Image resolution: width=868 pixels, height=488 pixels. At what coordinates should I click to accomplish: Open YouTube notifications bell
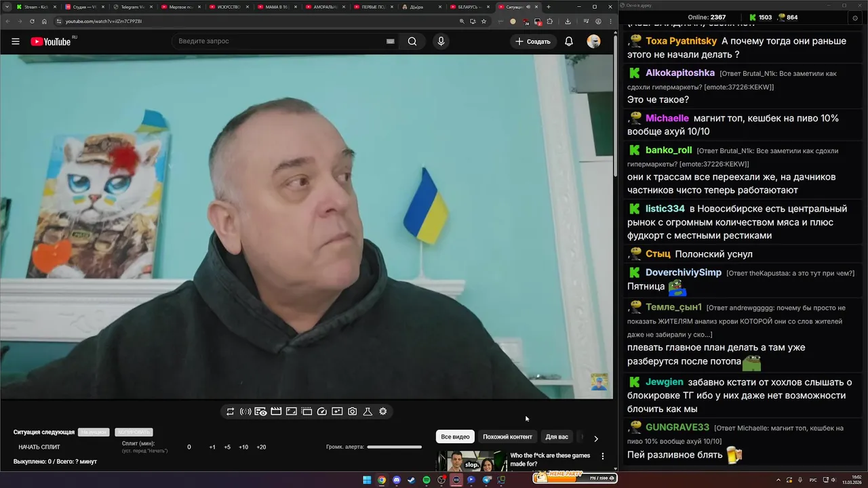click(x=569, y=41)
